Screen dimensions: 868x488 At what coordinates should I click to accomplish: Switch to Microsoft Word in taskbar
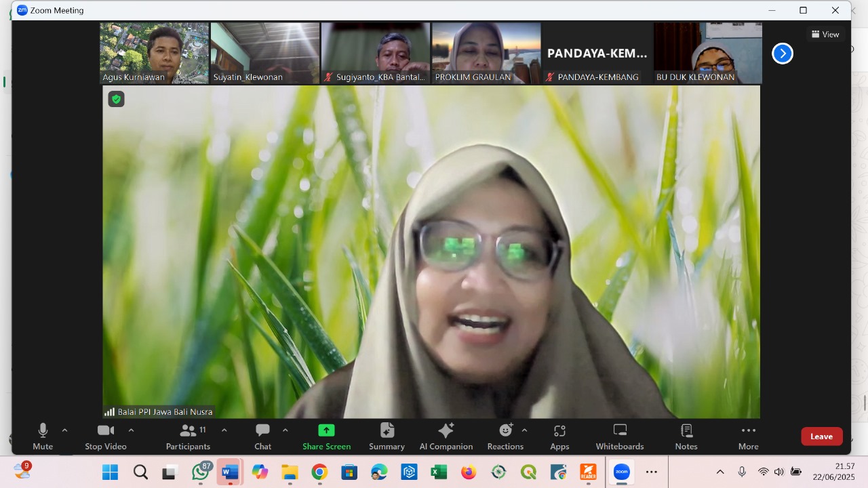(231, 472)
